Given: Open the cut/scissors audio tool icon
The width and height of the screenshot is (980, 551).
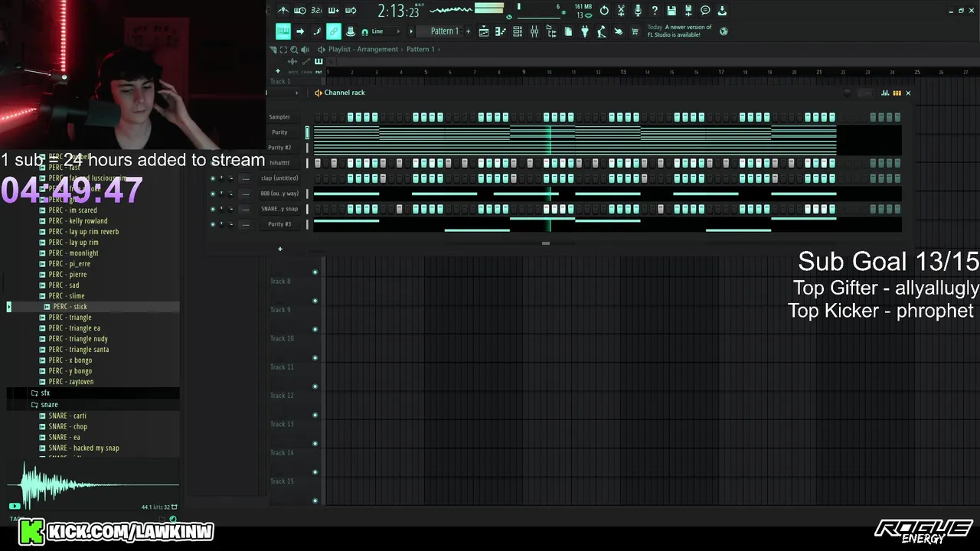Looking at the screenshot, I should [621, 11].
